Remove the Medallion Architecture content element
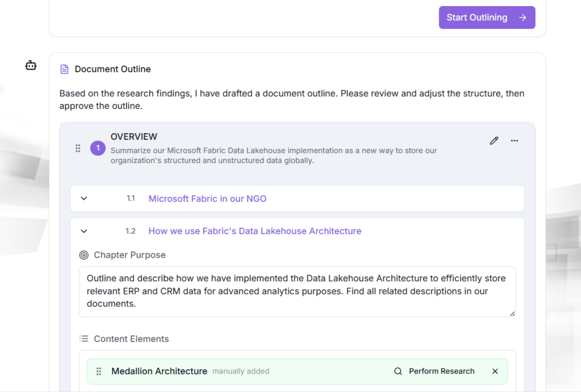Screen dimensions: 581x392 coord(495,371)
